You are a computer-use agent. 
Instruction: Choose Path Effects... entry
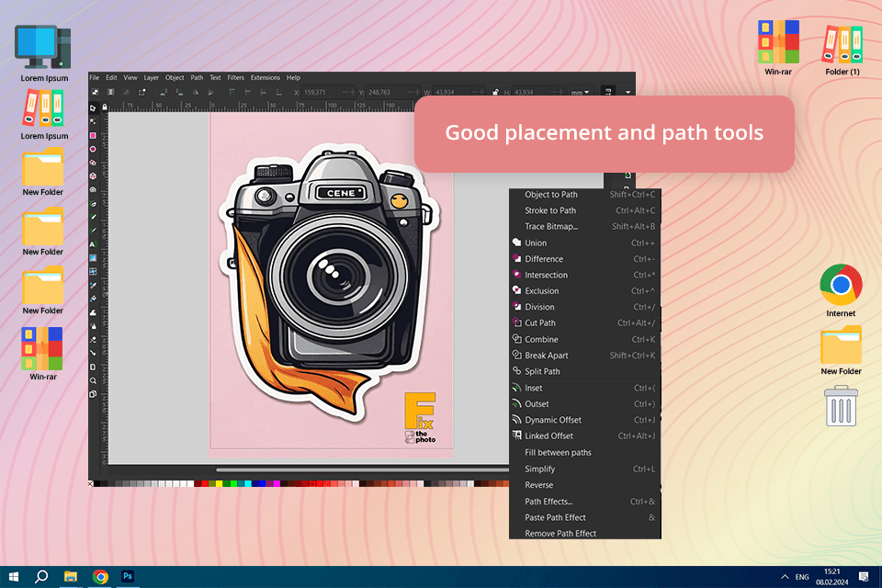click(585, 502)
